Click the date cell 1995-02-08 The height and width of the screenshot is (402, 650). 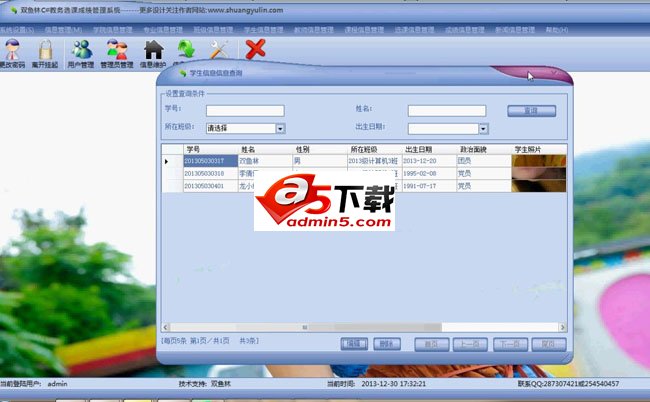tap(429, 173)
